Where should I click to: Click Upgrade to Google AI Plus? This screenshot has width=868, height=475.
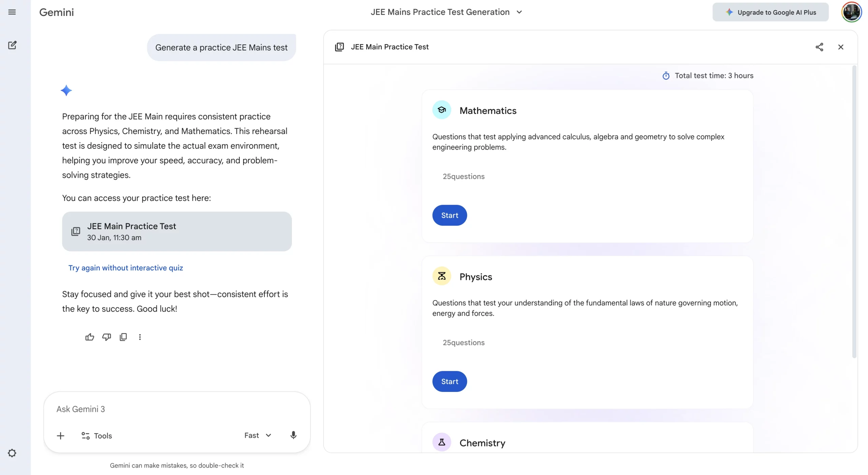point(771,12)
